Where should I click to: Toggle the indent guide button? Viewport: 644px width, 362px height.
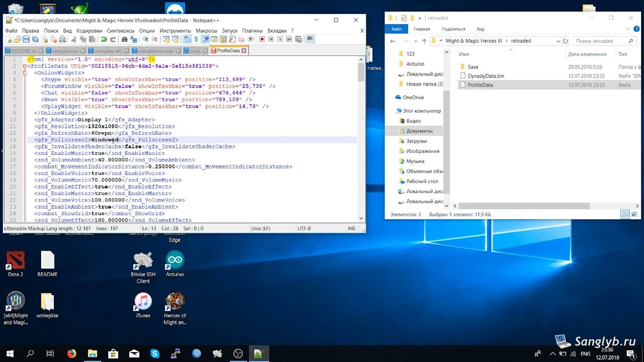click(x=205, y=39)
